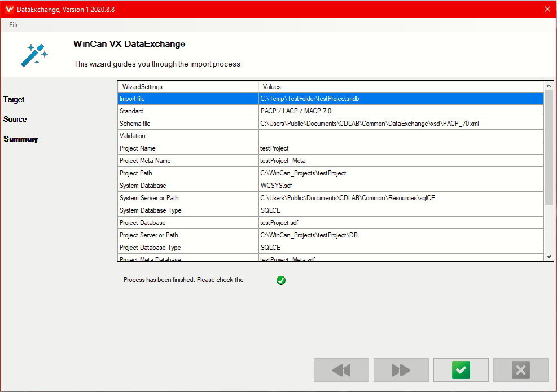Screen dimensions: 557x392
Task: Confirm with the green checkmark finish icon
Action: pyautogui.click(x=460, y=370)
